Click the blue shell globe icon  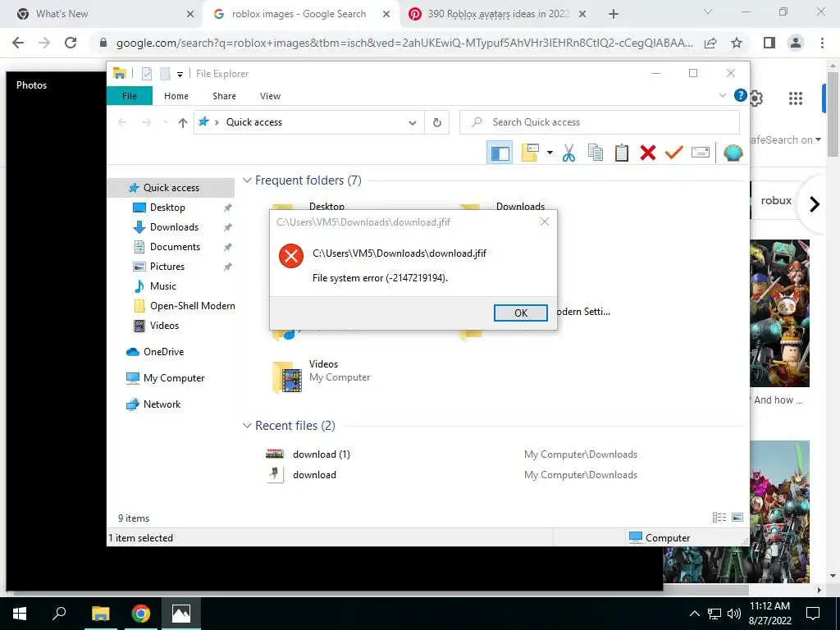[x=733, y=153]
